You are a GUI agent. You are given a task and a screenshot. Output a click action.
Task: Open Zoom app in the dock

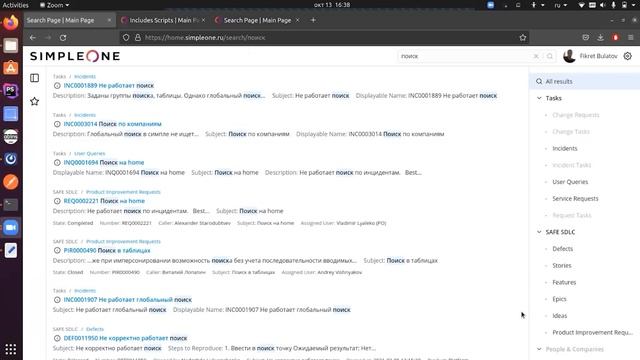11,227
